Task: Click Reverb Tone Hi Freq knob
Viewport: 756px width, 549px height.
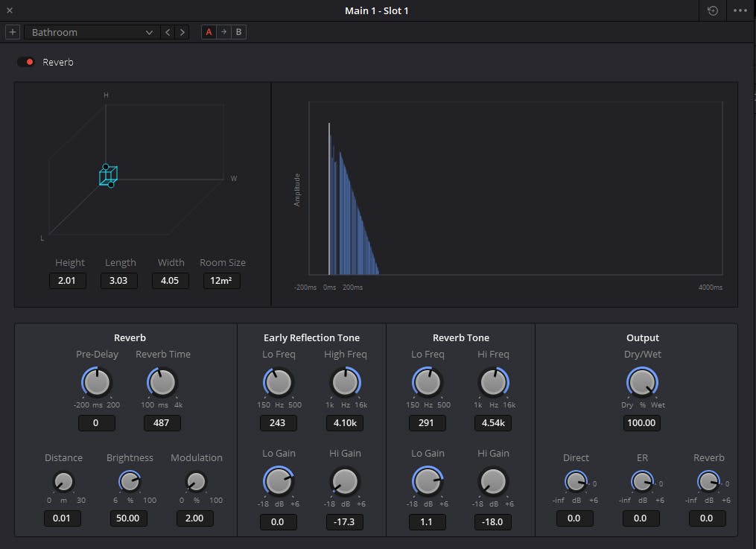Action: 494,383
